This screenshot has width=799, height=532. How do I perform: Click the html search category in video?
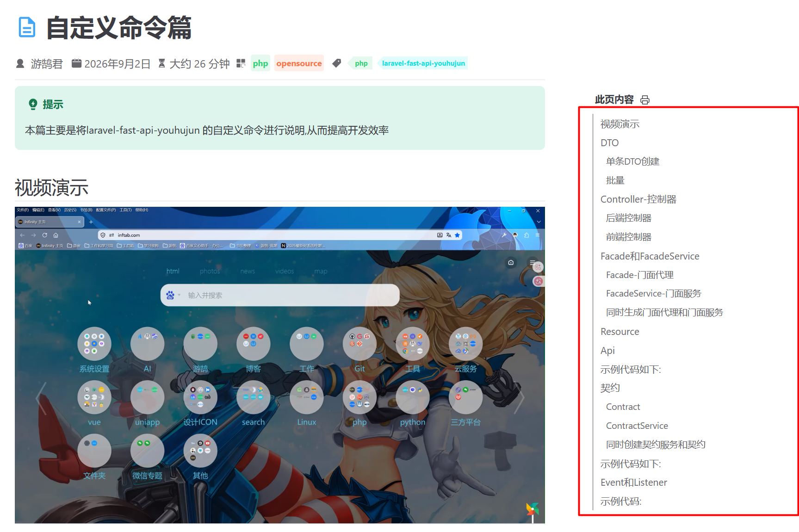click(173, 271)
